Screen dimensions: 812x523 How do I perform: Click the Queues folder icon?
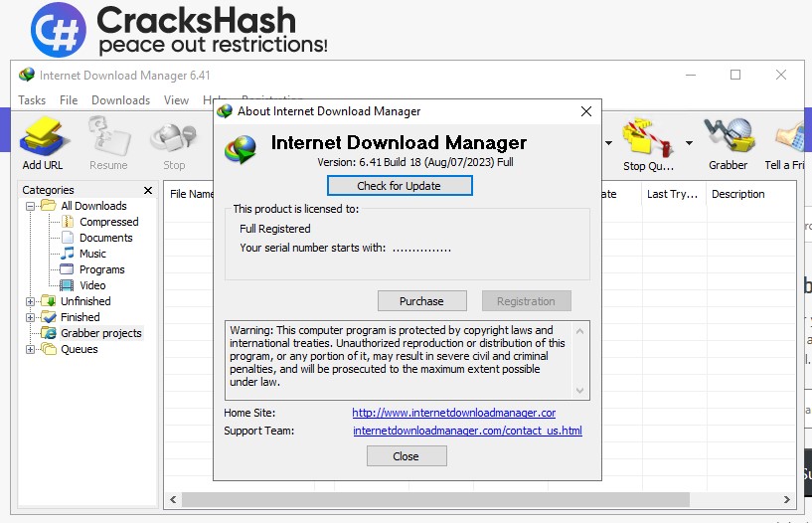pos(49,348)
